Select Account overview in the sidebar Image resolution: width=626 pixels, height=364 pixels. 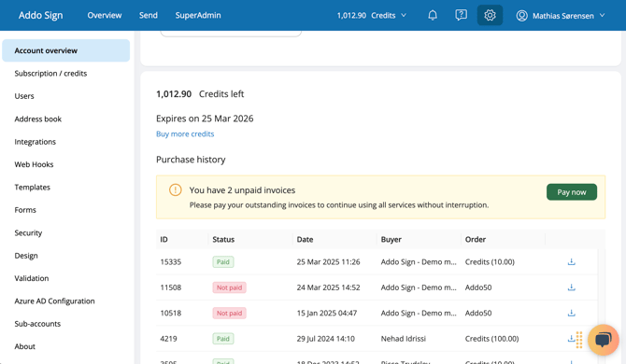(66, 50)
